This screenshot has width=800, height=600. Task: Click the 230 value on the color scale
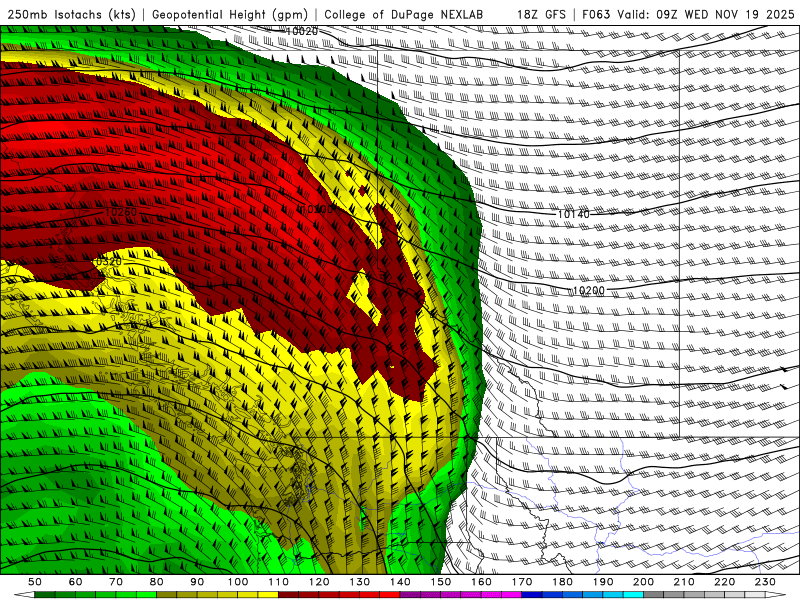coord(765,582)
